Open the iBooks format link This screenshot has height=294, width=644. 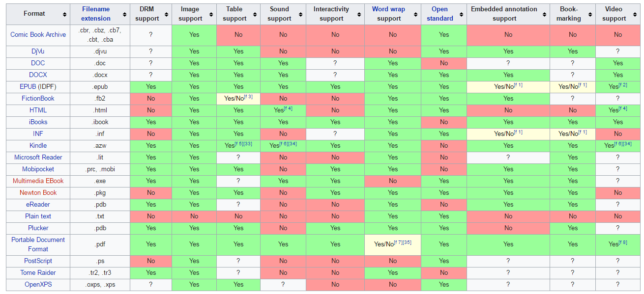[x=38, y=122]
